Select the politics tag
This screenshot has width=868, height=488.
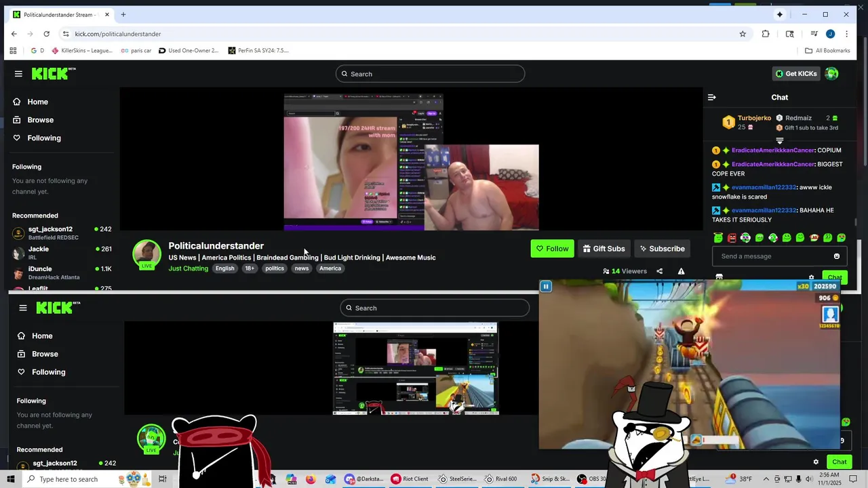coord(275,268)
